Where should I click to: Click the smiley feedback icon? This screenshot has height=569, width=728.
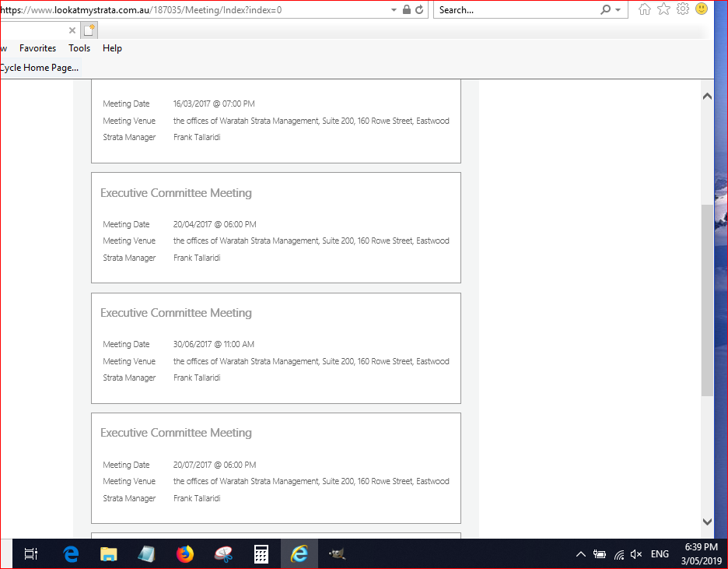(x=702, y=9)
